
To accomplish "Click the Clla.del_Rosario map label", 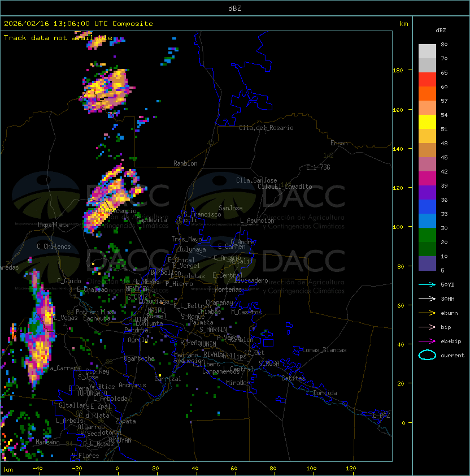I will tap(266, 128).
